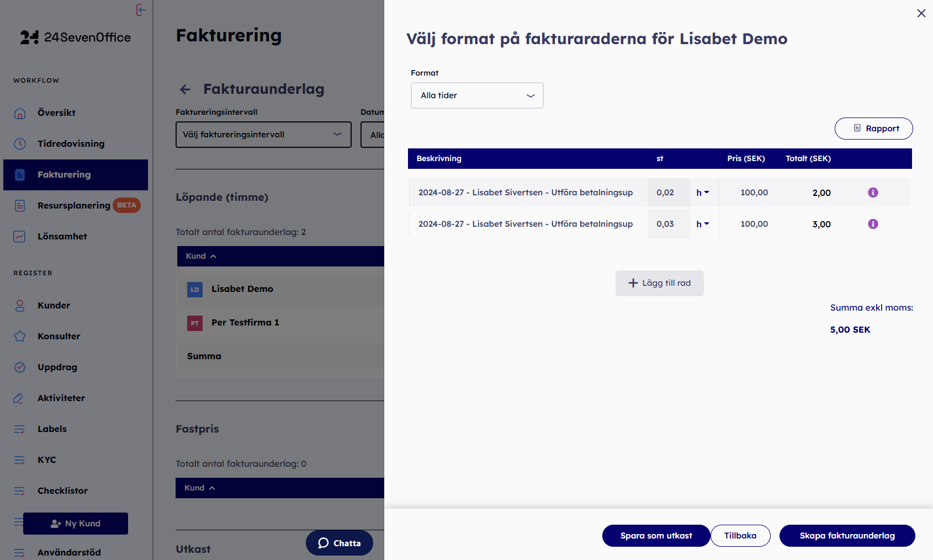Open the Format dropdown showing Alla tider
This screenshot has width=933, height=560.
(477, 95)
